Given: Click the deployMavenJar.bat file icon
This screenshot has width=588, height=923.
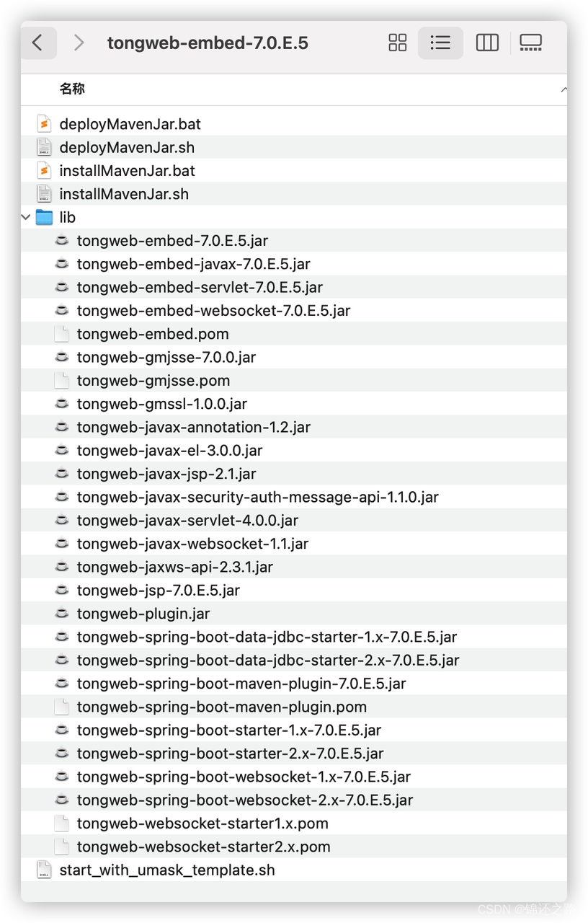Looking at the screenshot, I should (44, 124).
